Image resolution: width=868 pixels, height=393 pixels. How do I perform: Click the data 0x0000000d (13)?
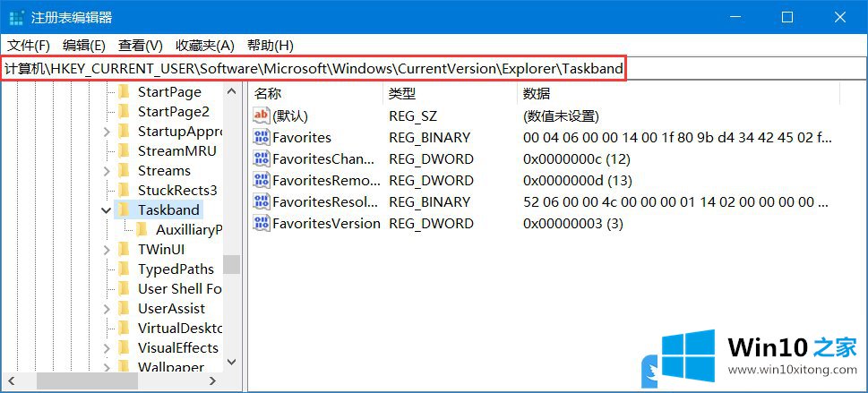click(578, 181)
